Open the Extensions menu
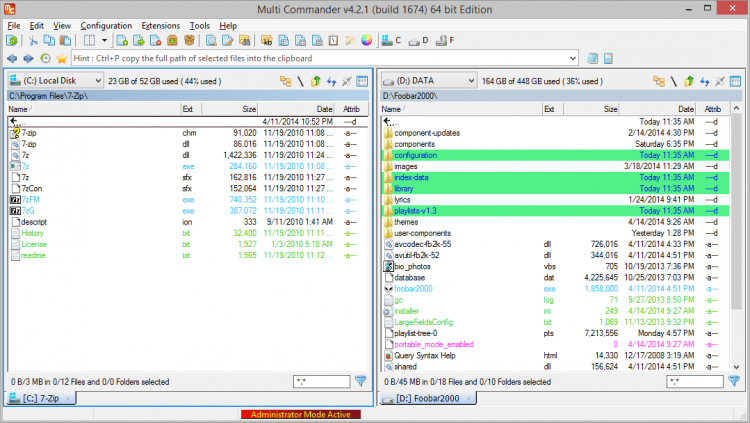750x423 pixels. tap(161, 26)
